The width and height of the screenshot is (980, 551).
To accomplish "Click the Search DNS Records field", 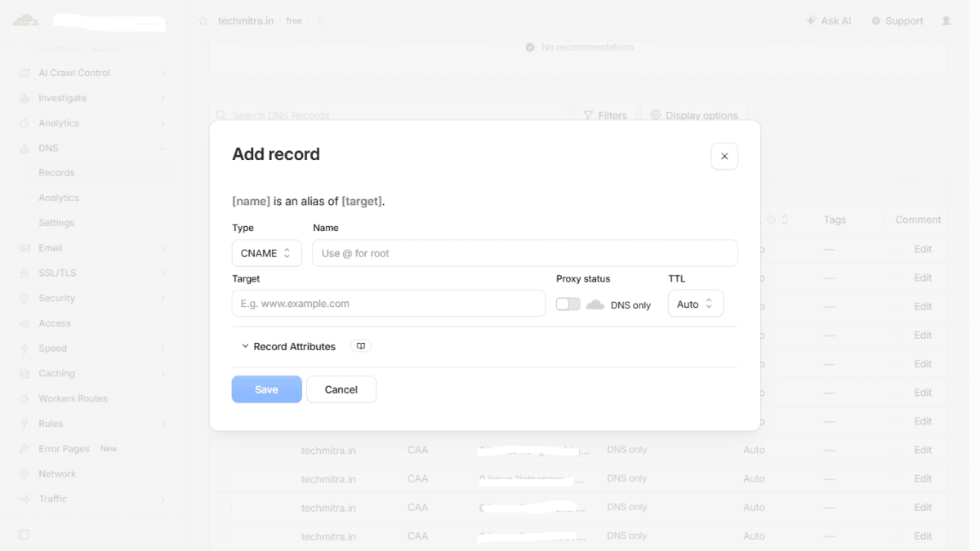I will [389, 115].
